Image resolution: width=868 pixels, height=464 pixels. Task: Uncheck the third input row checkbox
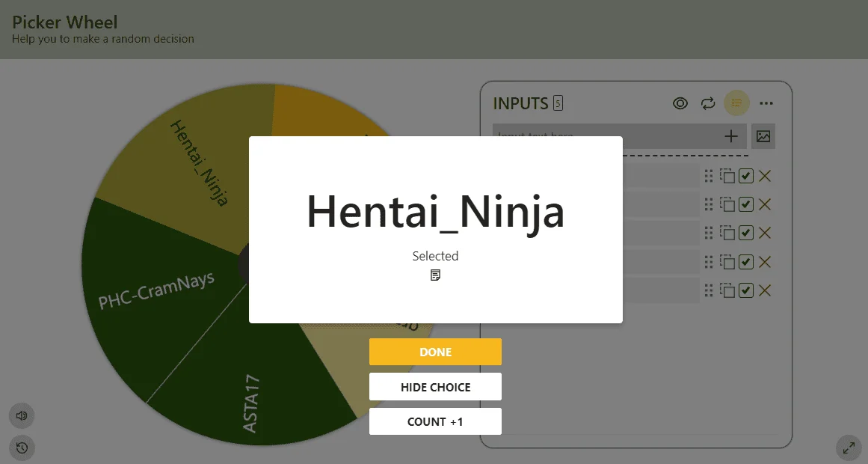coord(746,233)
